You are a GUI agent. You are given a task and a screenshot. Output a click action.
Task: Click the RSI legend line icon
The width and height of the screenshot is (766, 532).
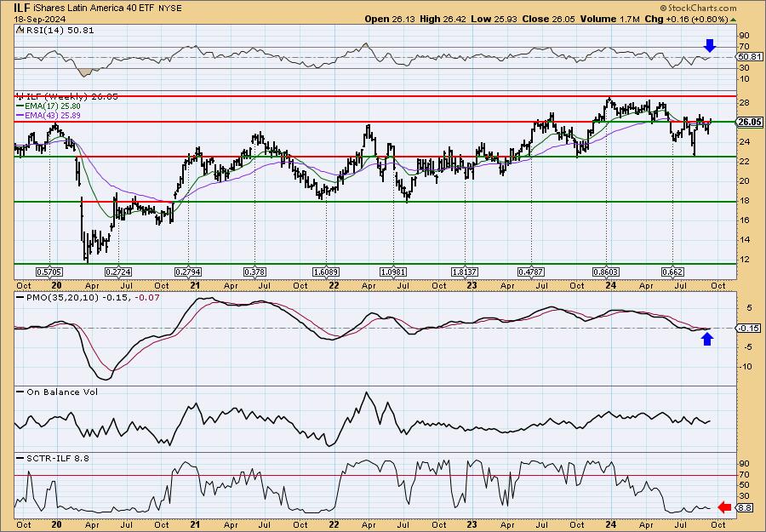pyautogui.click(x=20, y=30)
